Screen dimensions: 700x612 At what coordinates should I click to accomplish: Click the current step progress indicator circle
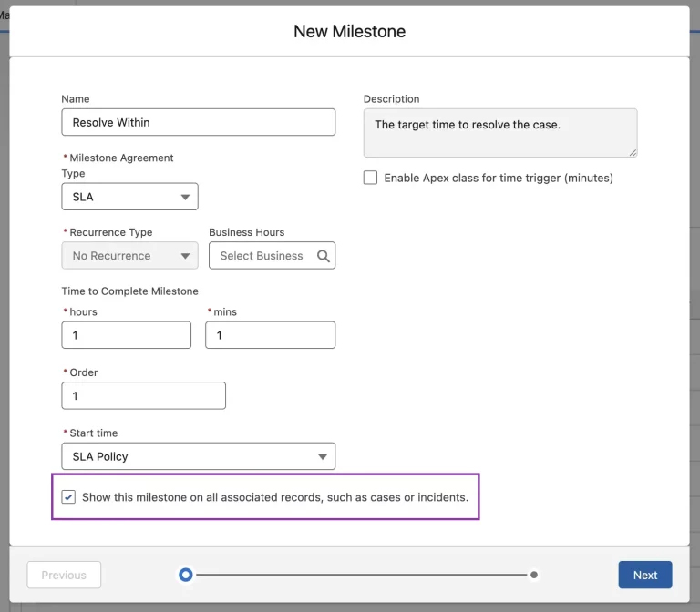[186, 575]
